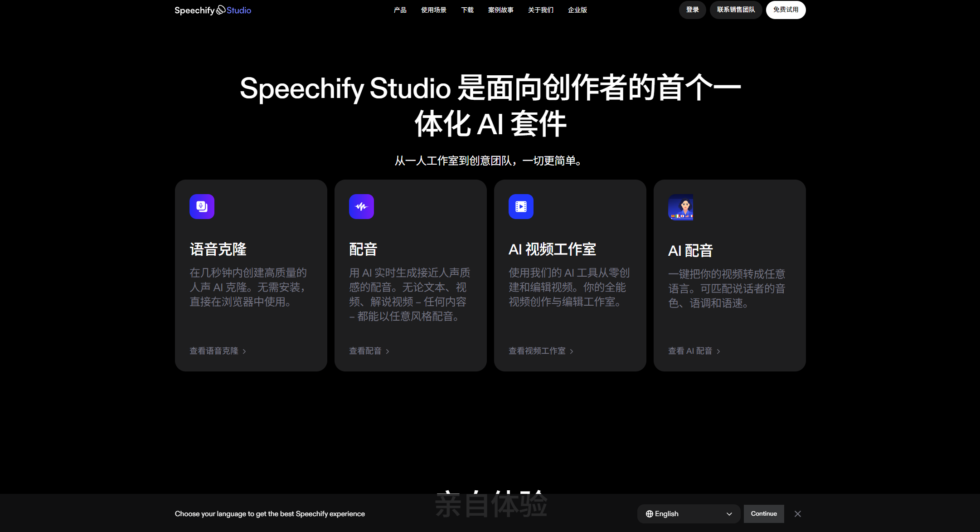Viewport: 980px width, 532px height.
Task: Click the 语音克隆 card heading
Action: pyautogui.click(x=218, y=249)
